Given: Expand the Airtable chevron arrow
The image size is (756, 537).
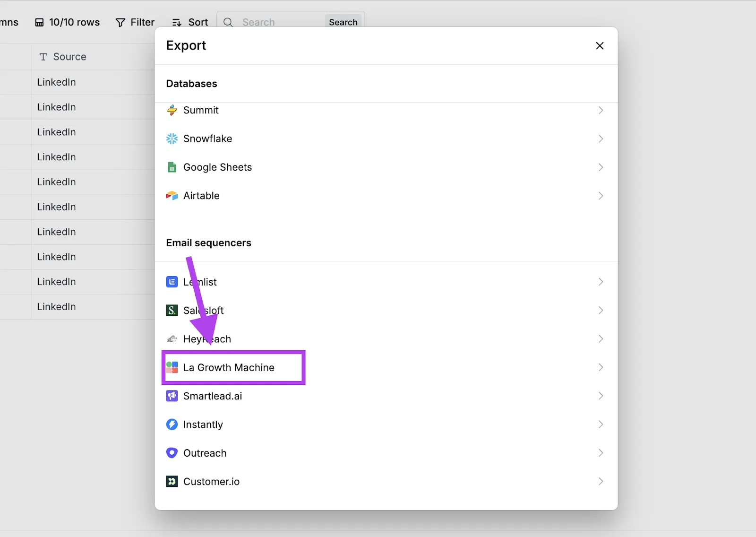Looking at the screenshot, I should coord(601,196).
